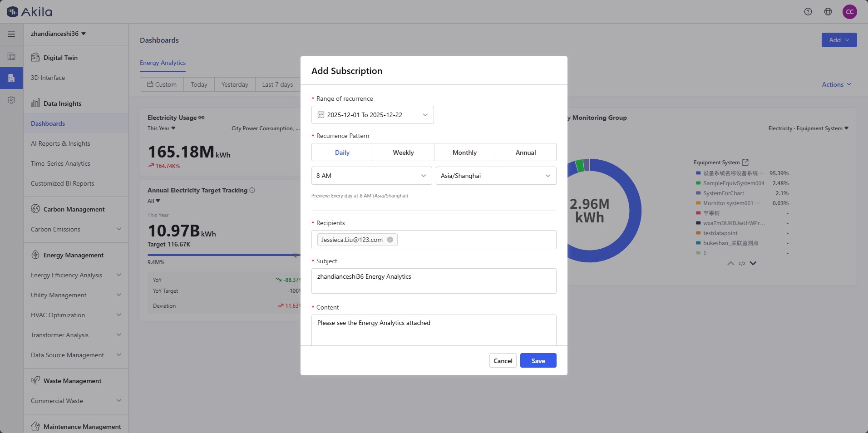Open the language globe icon
Screen dimensions: 868x433
click(828, 12)
